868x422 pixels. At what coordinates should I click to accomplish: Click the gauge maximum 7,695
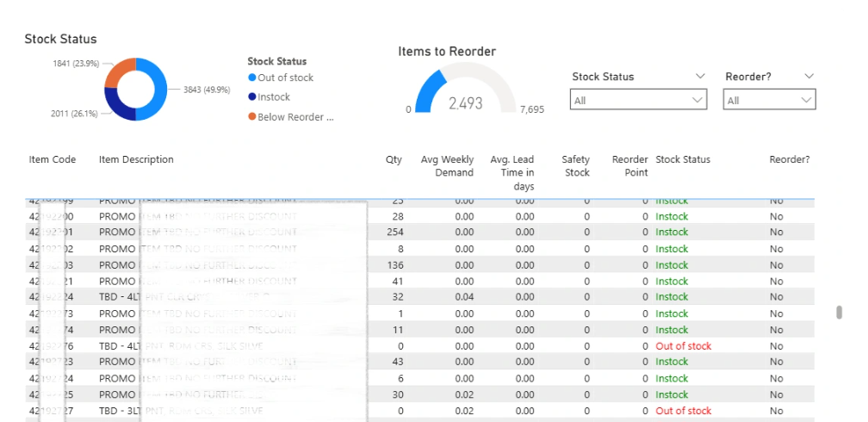pos(532,109)
